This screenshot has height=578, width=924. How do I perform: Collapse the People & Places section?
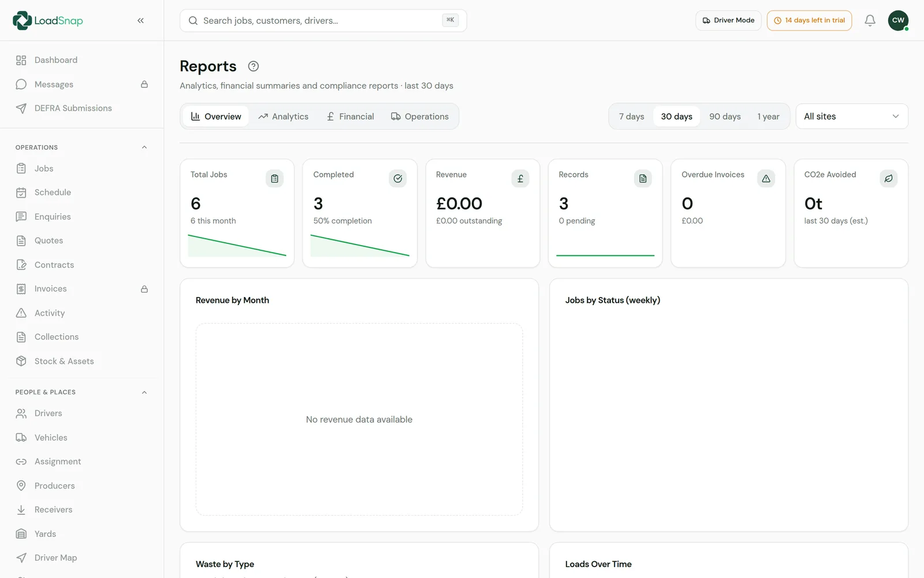pyautogui.click(x=144, y=392)
